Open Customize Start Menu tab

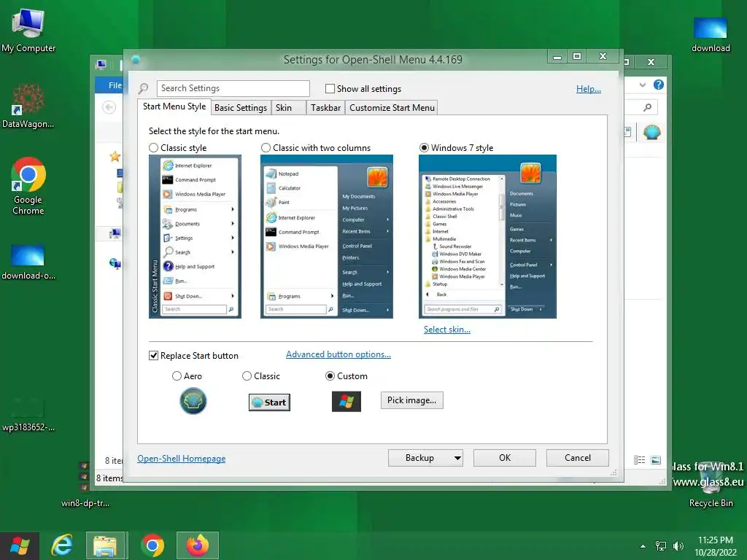[x=392, y=108]
